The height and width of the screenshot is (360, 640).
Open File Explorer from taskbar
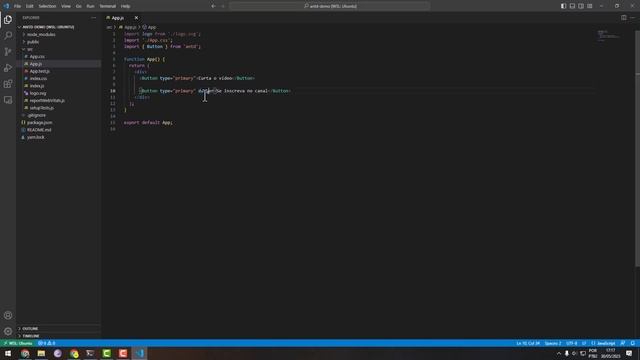(x=41, y=353)
